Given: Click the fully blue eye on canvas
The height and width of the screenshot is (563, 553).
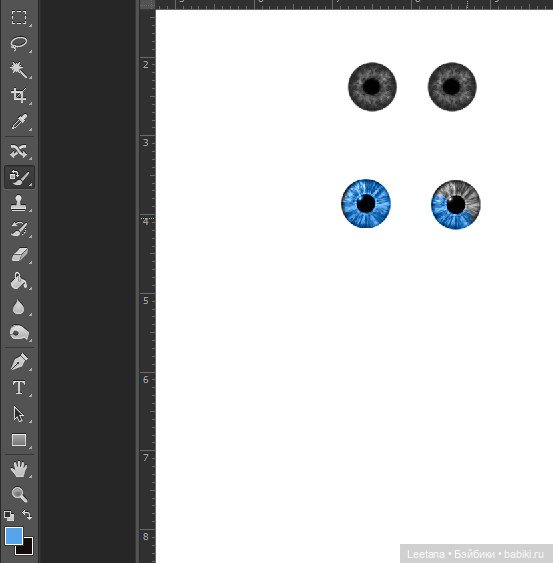Looking at the screenshot, I should (366, 203).
